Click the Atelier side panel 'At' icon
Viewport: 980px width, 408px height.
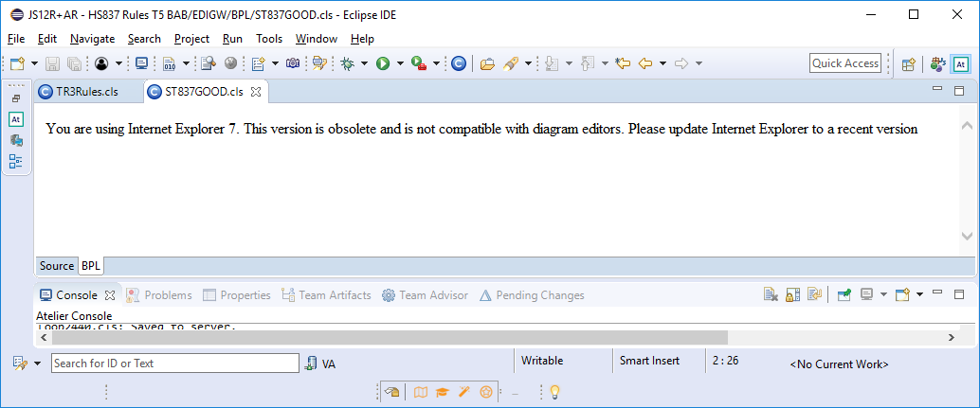point(16,119)
